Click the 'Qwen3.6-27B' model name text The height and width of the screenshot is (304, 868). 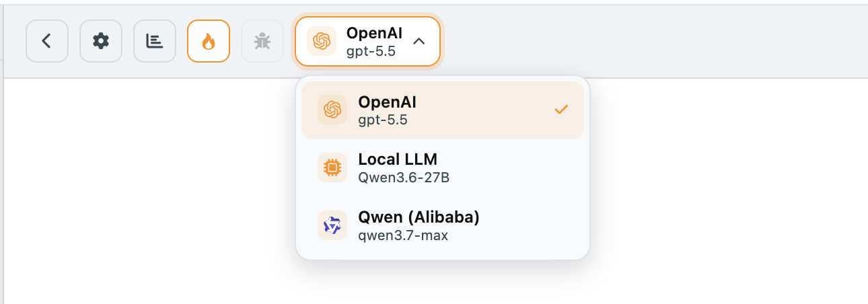[404, 178]
